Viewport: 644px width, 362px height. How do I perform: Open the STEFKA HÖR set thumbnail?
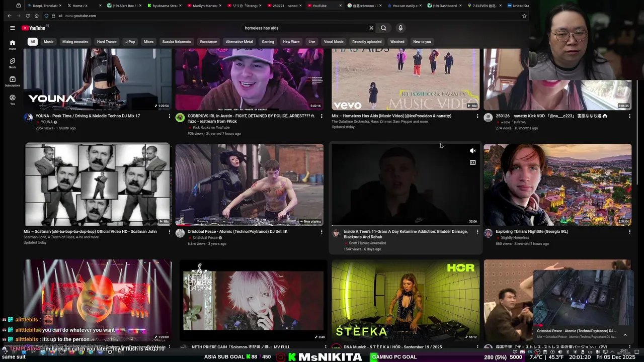(406, 300)
